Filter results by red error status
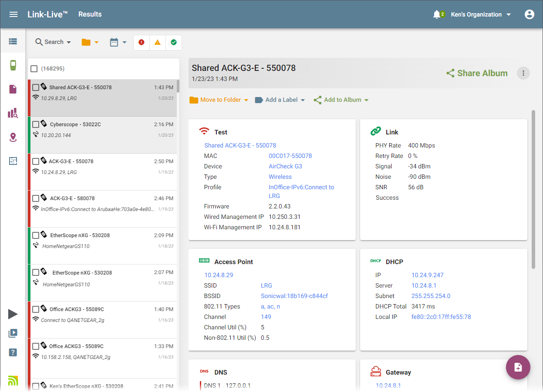This screenshot has width=543, height=392. coord(142,42)
